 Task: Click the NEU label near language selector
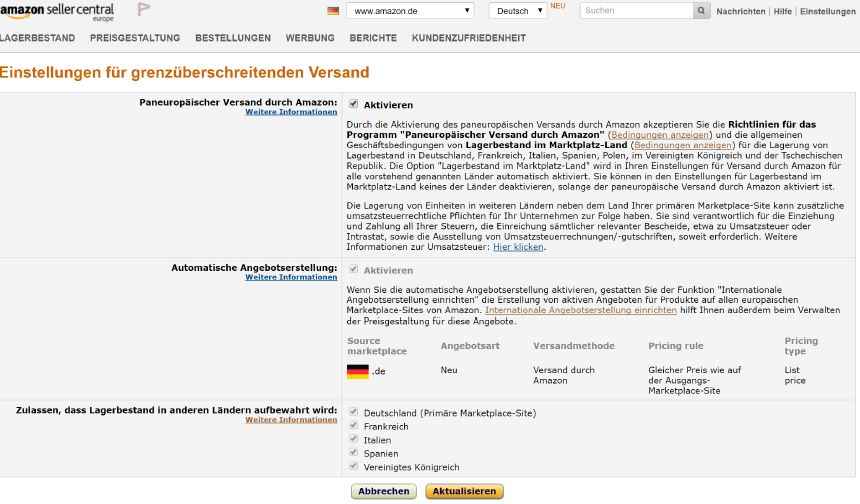(557, 6)
